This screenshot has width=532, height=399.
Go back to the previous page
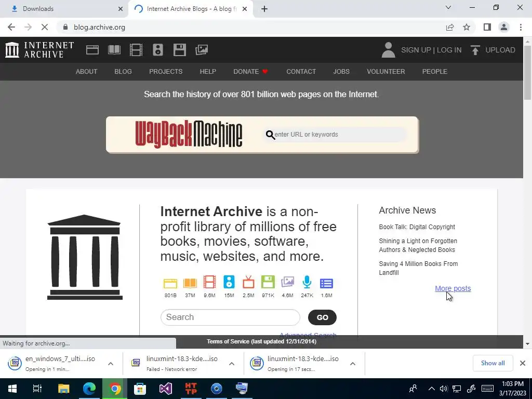point(11,27)
